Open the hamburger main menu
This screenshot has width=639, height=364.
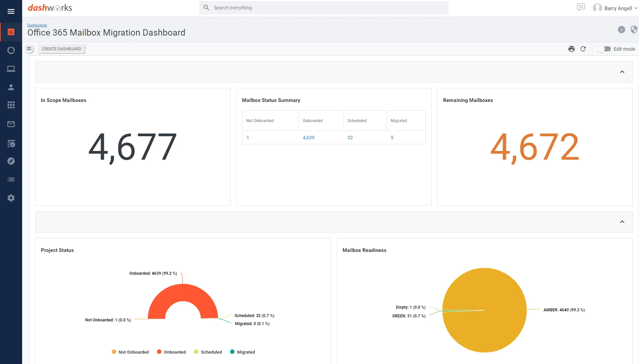[11, 11]
